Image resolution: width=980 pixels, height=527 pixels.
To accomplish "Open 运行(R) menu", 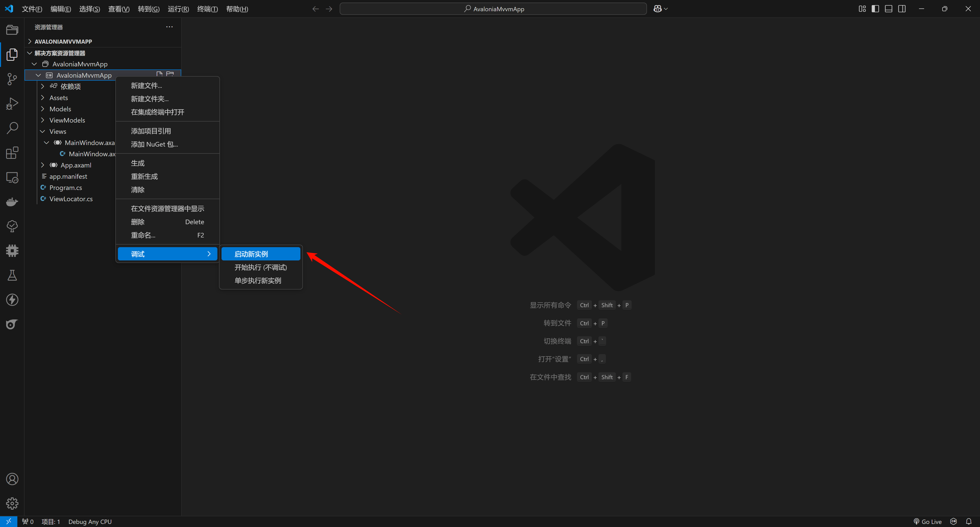I will (178, 9).
